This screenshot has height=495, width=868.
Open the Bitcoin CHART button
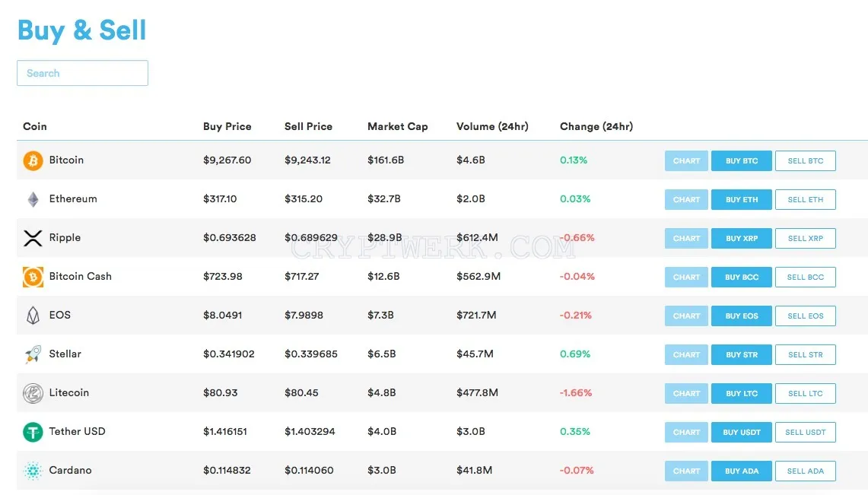[686, 161]
